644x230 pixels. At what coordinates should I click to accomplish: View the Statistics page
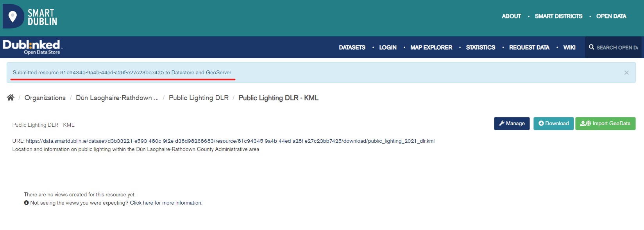[480, 47]
